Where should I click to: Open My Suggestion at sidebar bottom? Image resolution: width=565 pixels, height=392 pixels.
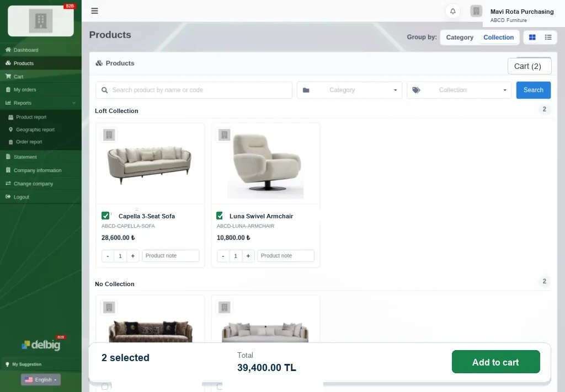point(26,364)
